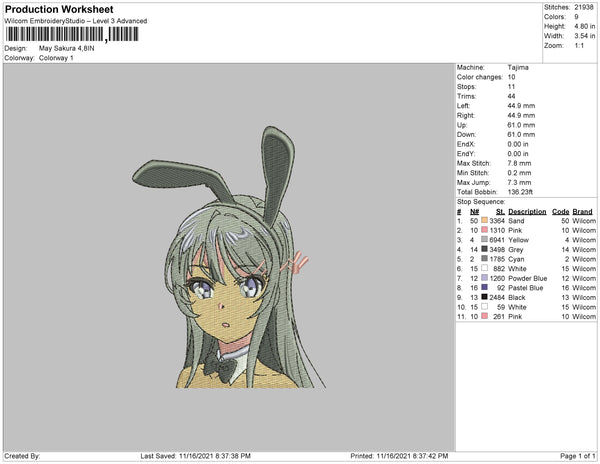Click the 'Printed' timestamp in the footer
Image resolution: width=600 pixels, height=464 pixels.
point(399,456)
